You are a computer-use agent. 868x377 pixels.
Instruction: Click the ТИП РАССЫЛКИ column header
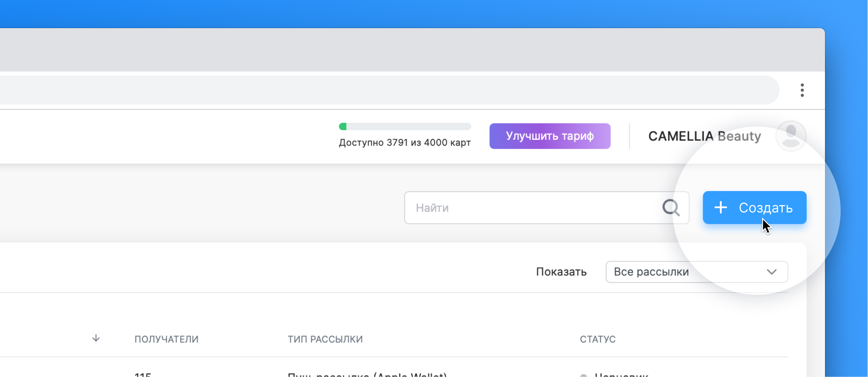(x=325, y=339)
